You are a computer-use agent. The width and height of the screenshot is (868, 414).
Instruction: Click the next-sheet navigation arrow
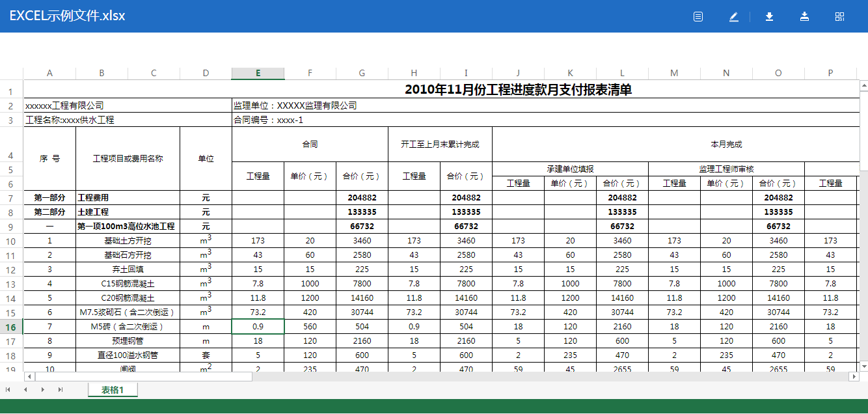[42, 389]
